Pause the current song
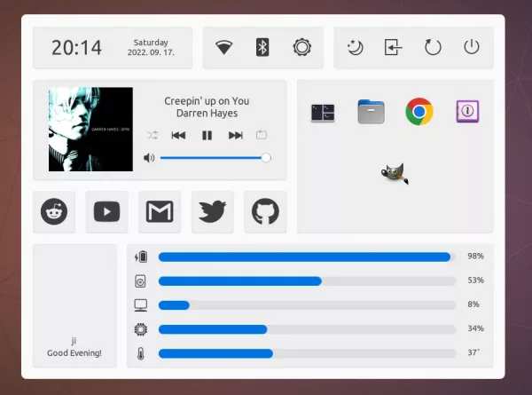Viewport: 532px width, 395px height. [207, 136]
